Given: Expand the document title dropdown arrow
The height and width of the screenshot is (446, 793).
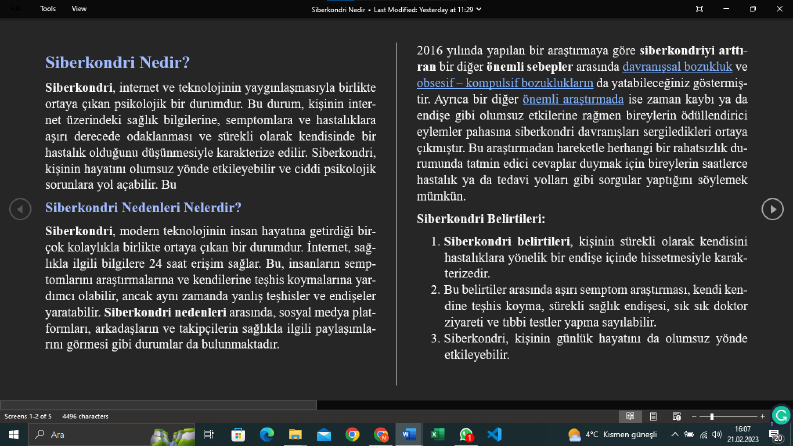Looking at the screenshot, I should (478, 9).
